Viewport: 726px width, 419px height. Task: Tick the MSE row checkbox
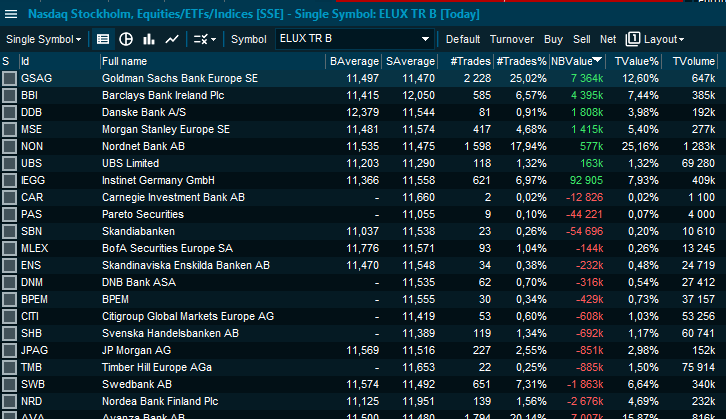coord(9,129)
